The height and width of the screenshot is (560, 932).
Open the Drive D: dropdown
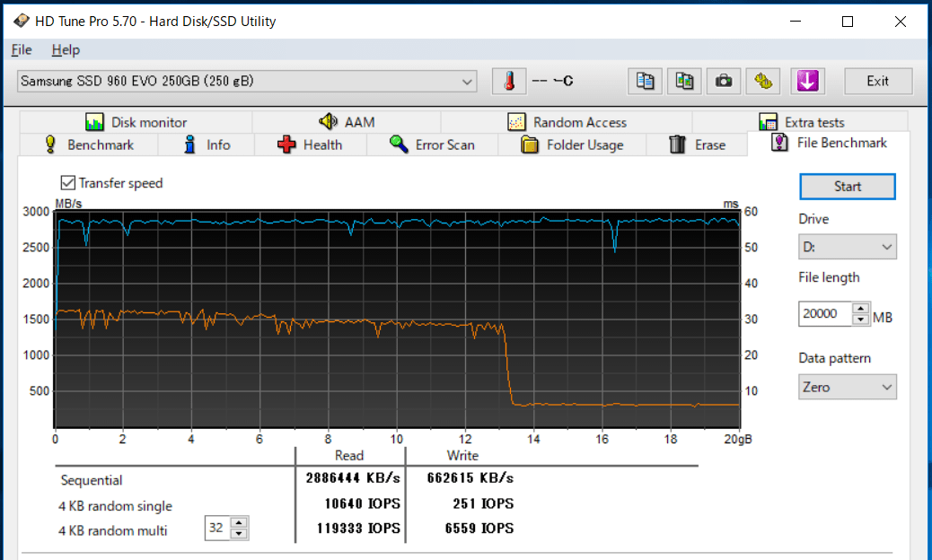847,247
